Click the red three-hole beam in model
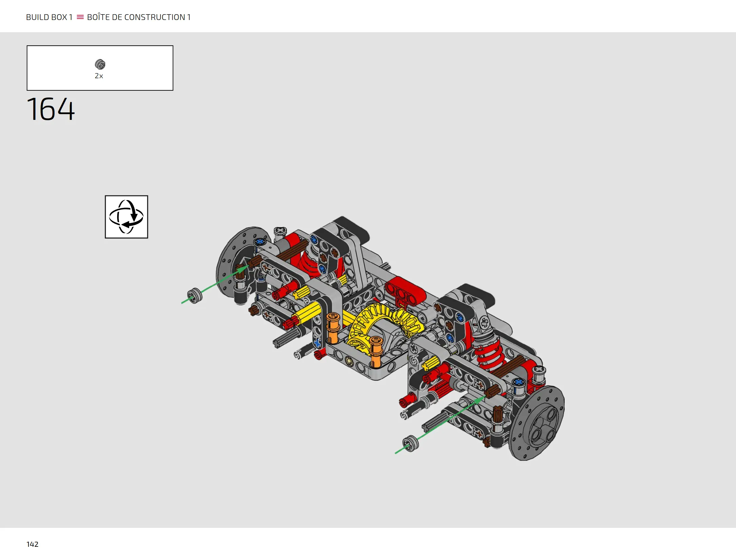 coord(405,292)
